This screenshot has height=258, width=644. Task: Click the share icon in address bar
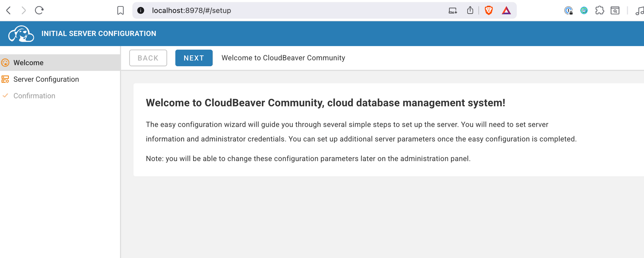pyautogui.click(x=470, y=11)
